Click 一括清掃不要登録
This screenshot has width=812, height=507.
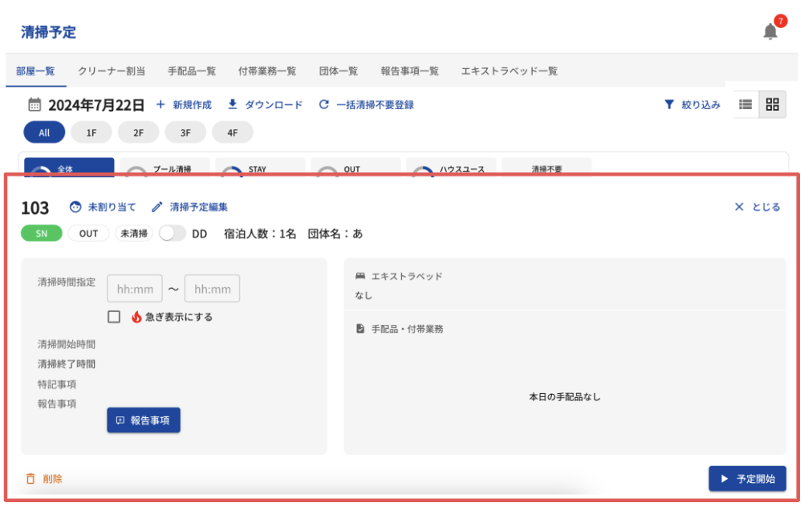coord(366,104)
